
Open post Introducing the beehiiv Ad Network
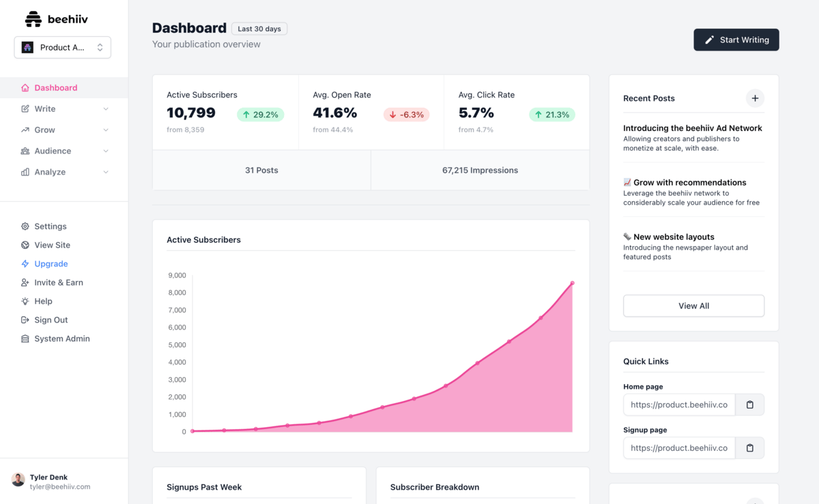[x=693, y=128]
